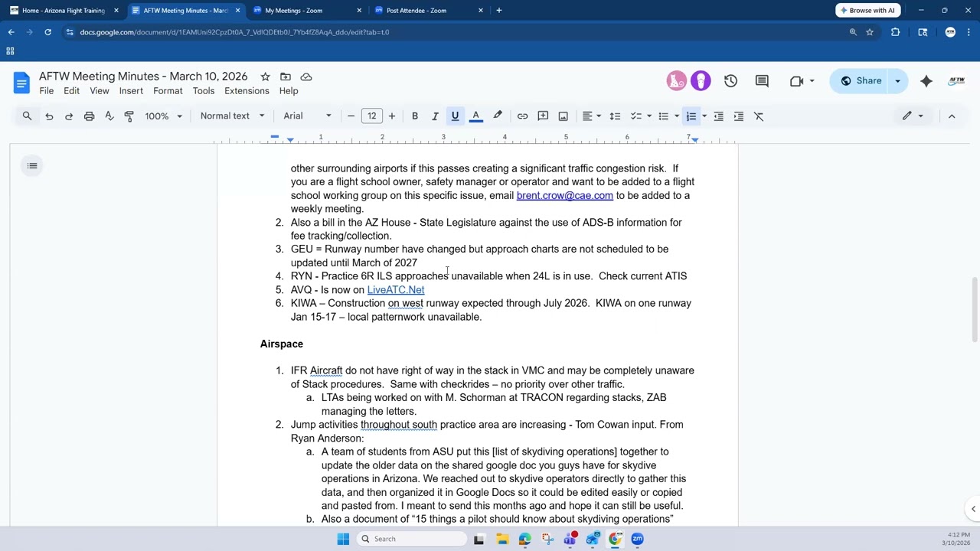Toggle underline formatting

point(455,116)
